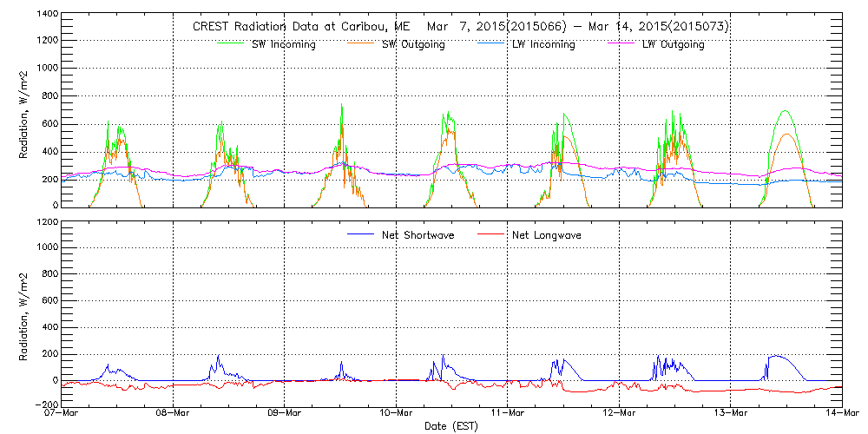Select the LW Incoming legend entry
This screenshot has width=868, height=434.
pyautogui.click(x=542, y=44)
